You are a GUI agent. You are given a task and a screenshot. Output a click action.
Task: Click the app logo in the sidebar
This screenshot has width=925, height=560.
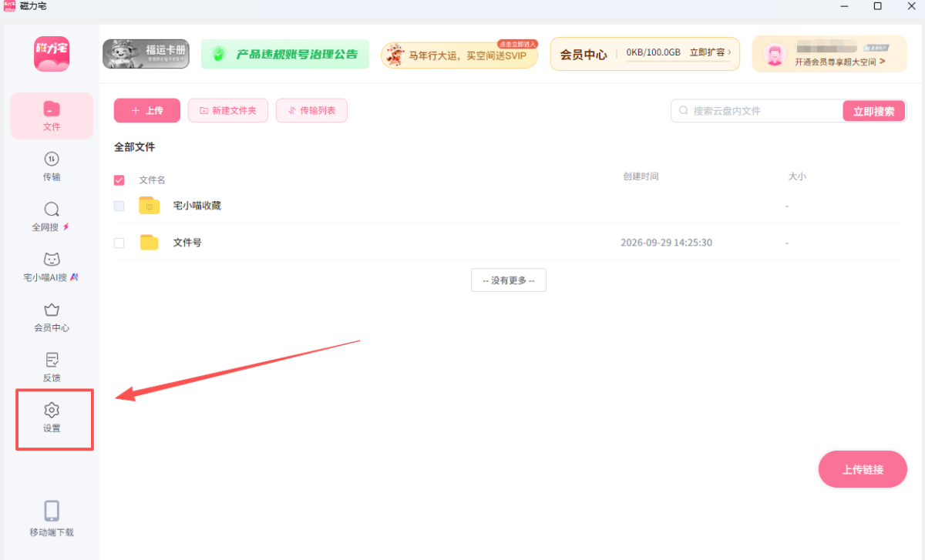pyautogui.click(x=52, y=54)
